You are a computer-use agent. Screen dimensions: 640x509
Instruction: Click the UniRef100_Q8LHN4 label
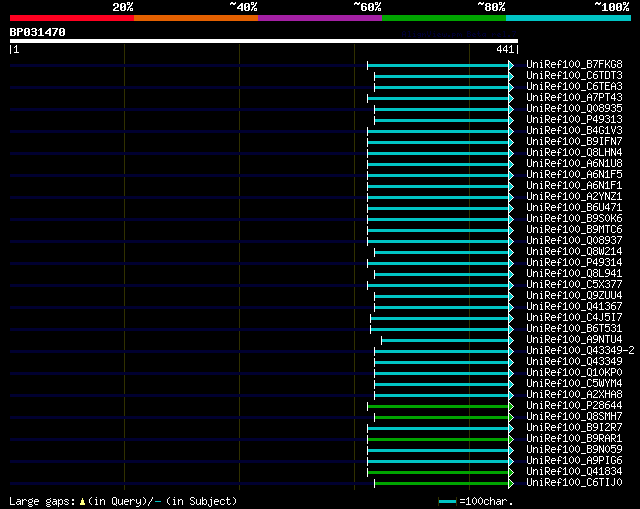coord(574,153)
